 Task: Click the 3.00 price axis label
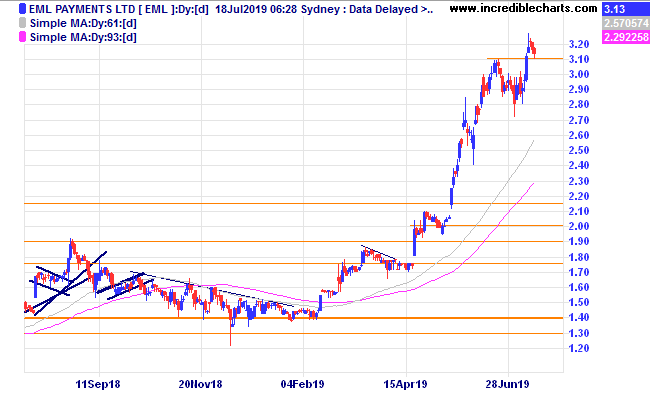(x=579, y=74)
